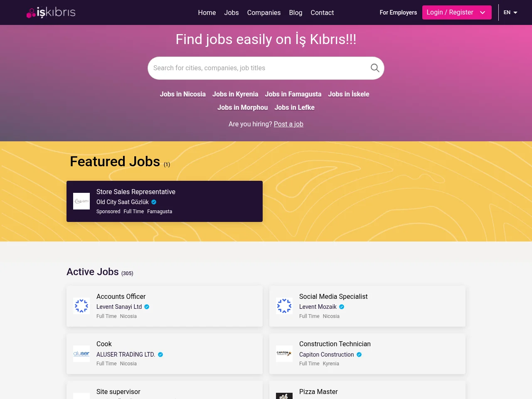Open Levent Sanayi Ltd company page
This screenshot has width=532, height=399.
(119, 307)
